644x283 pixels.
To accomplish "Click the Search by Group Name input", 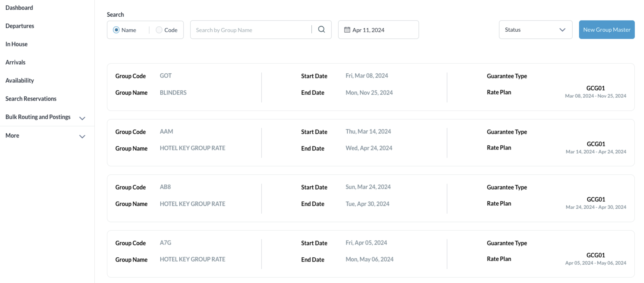I will pyautogui.click(x=250, y=30).
